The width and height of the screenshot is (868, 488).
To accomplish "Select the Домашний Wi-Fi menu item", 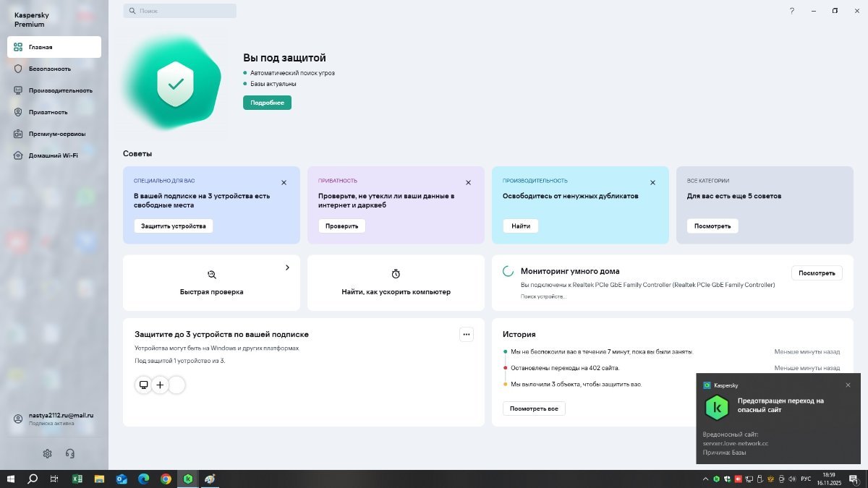I will click(54, 155).
